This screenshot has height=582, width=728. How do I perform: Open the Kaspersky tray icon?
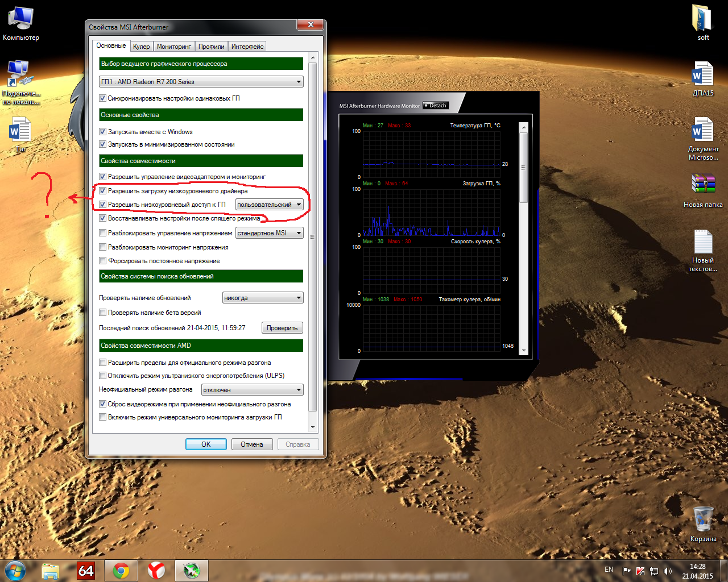(x=640, y=571)
